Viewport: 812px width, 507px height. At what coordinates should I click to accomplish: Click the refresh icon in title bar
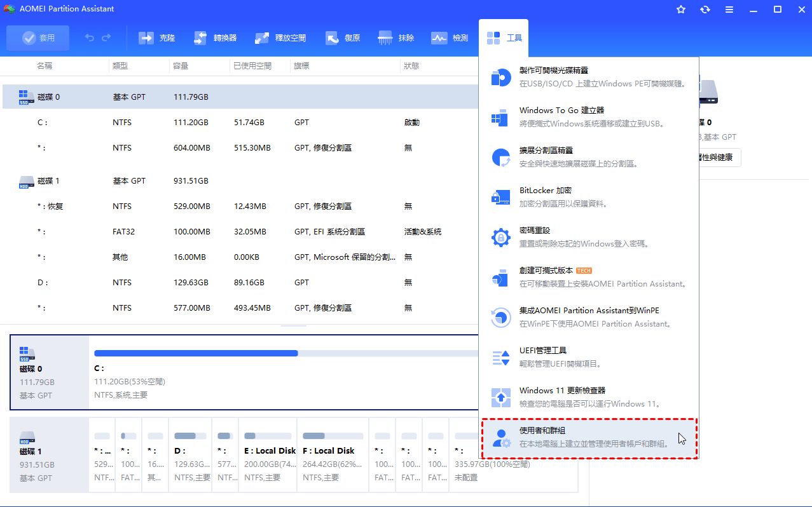point(705,10)
